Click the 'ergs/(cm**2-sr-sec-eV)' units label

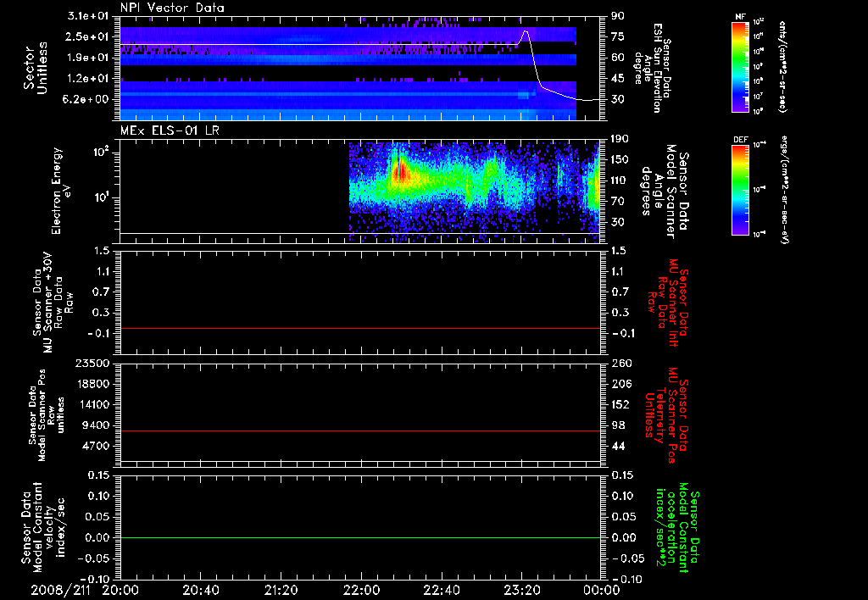pos(784,192)
